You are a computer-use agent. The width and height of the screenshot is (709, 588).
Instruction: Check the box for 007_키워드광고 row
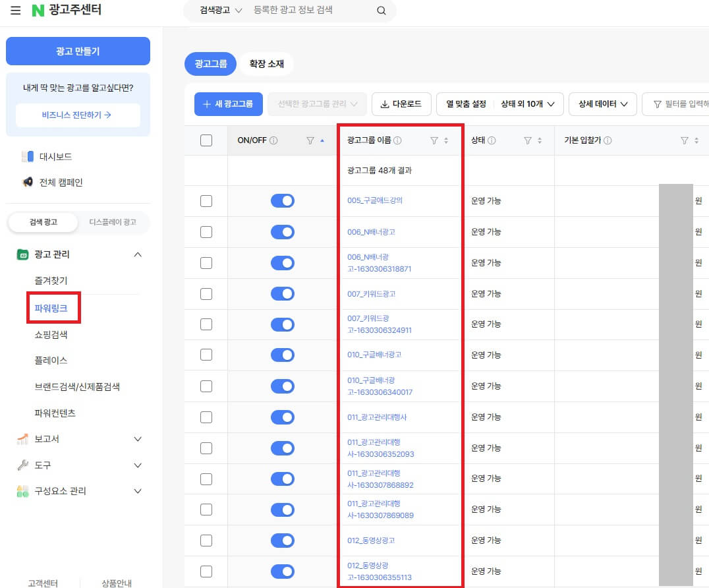click(206, 294)
